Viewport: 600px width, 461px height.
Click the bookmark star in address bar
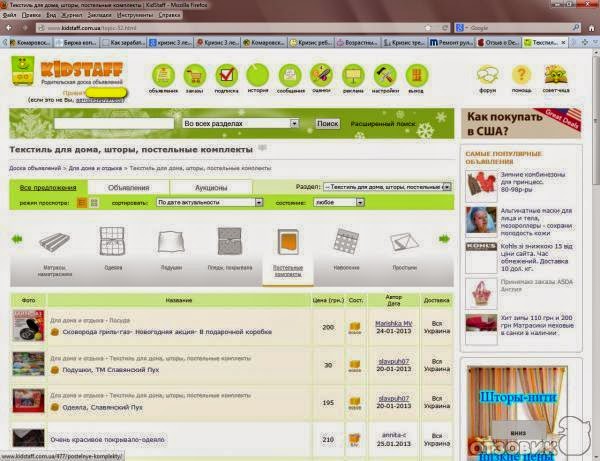click(428, 28)
